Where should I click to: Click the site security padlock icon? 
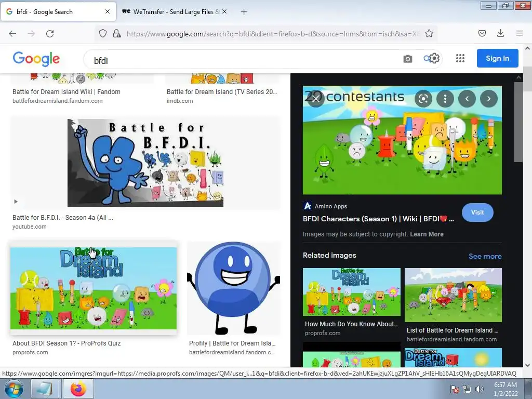[x=117, y=33]
